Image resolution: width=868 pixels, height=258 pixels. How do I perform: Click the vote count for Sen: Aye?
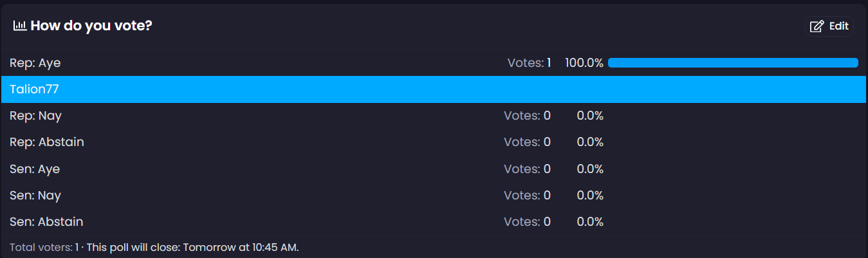pos(527,169)
